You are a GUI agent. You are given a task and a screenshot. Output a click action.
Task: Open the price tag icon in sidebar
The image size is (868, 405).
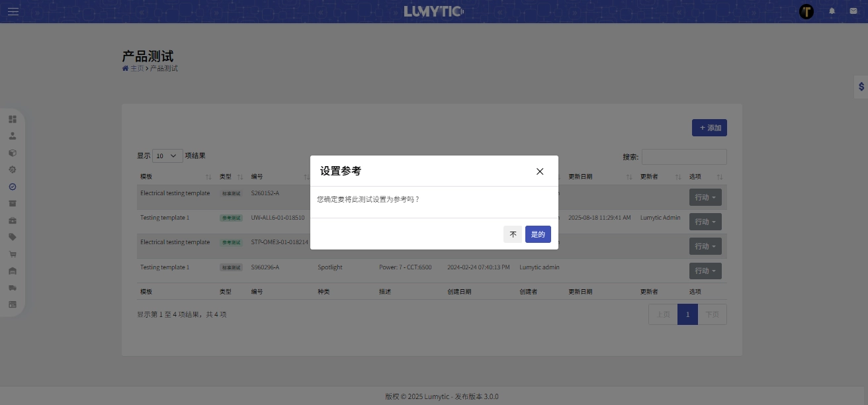pyautogui.click(x=13, y=237)
